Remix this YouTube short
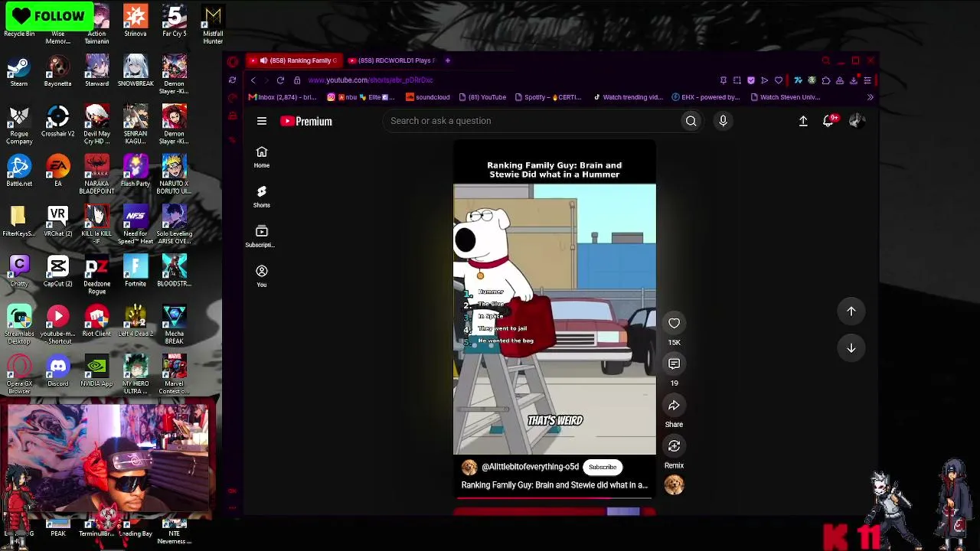980x551 pixels. pos(674,446)
